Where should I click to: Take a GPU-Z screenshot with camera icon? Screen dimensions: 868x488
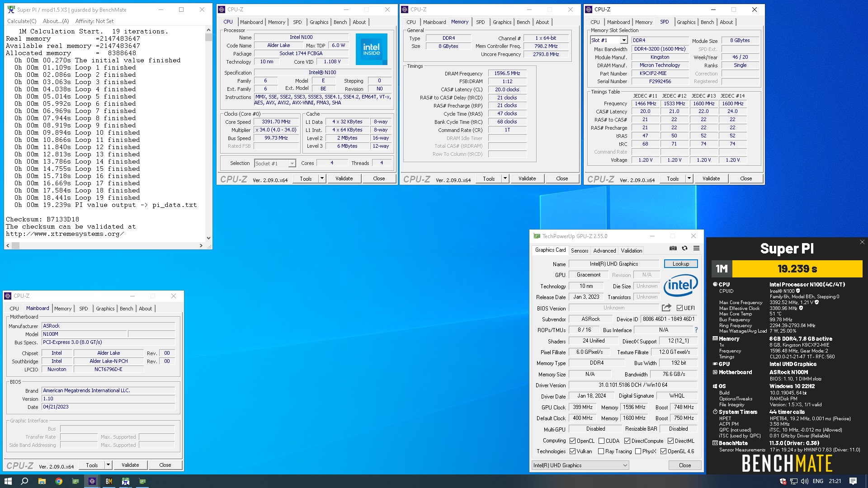(x=673, y=248)
